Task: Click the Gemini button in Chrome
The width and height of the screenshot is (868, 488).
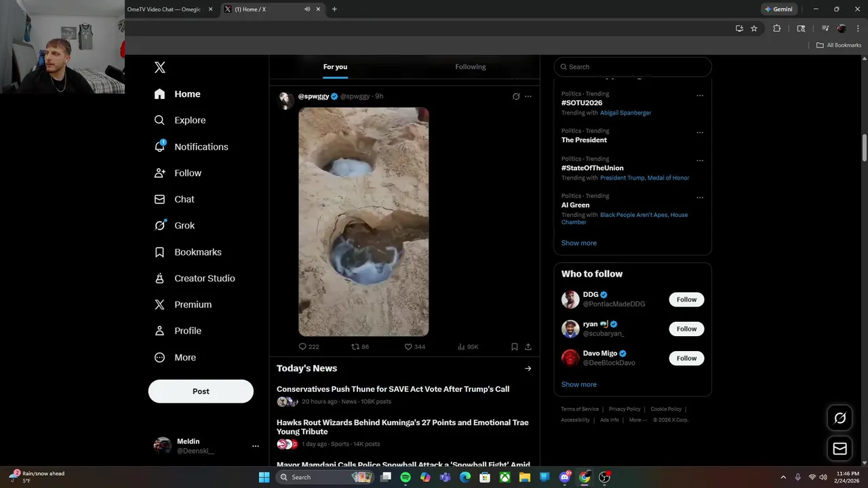Action: (x=778, y=9)
